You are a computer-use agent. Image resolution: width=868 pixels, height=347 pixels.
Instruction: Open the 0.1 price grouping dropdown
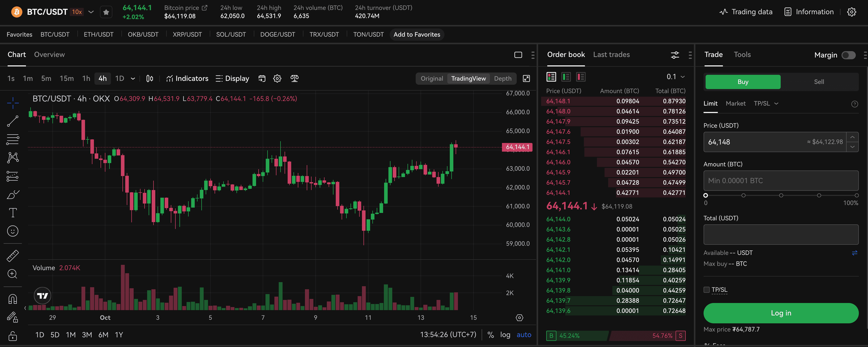676,77
